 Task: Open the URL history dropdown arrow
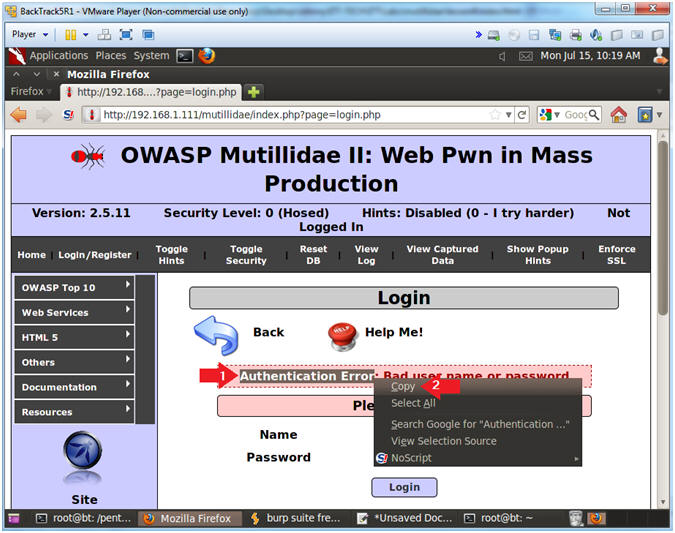508,115
